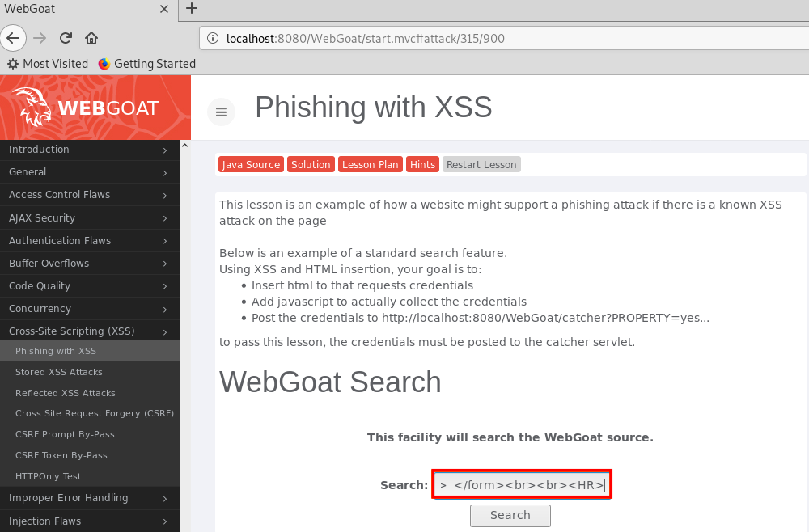Image resolution: width=809 pixels, height=532 pixels.
Task: Click the browser forward arrow button
Action: (x=40, y=38)
